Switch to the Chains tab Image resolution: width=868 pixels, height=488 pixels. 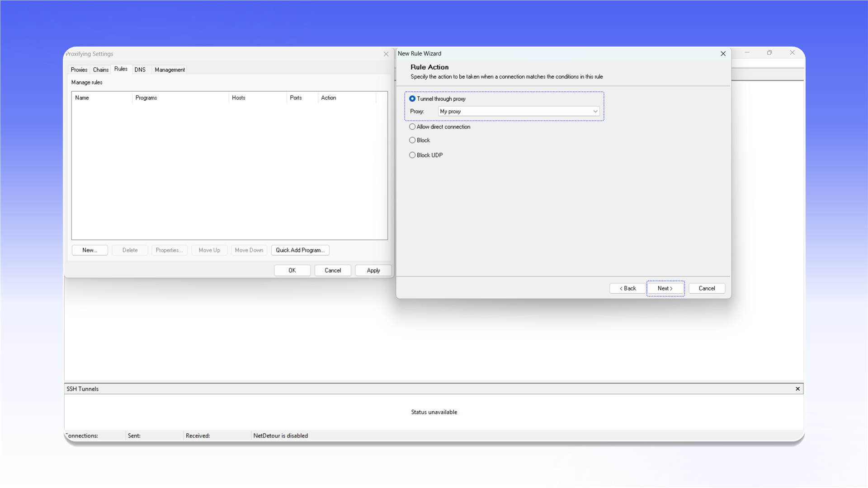[101, 70]
